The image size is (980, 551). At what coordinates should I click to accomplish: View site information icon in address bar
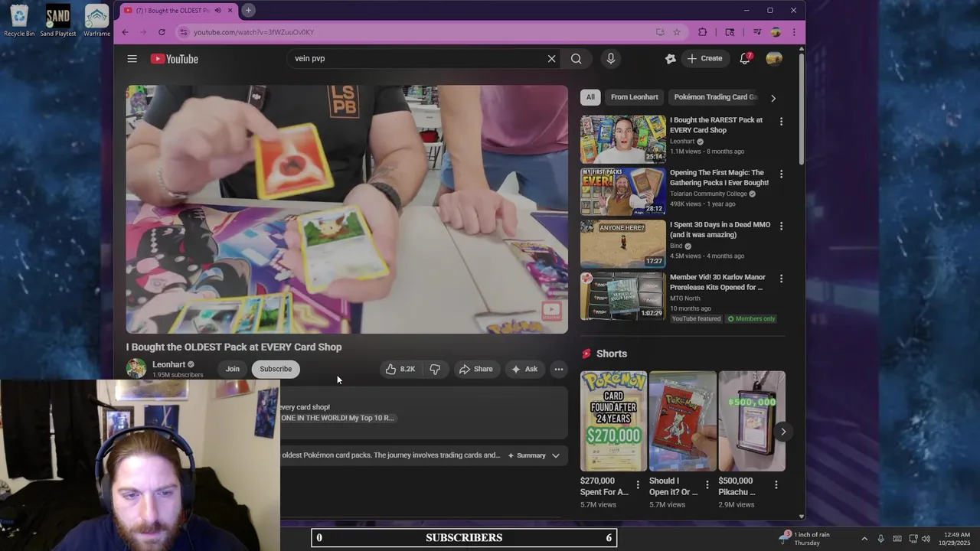click(x=183, y=32)
